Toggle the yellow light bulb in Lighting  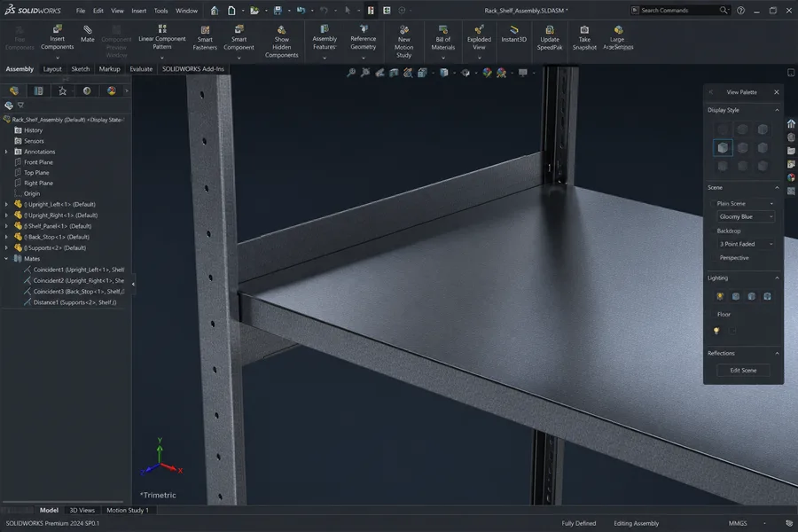(720, 296)
